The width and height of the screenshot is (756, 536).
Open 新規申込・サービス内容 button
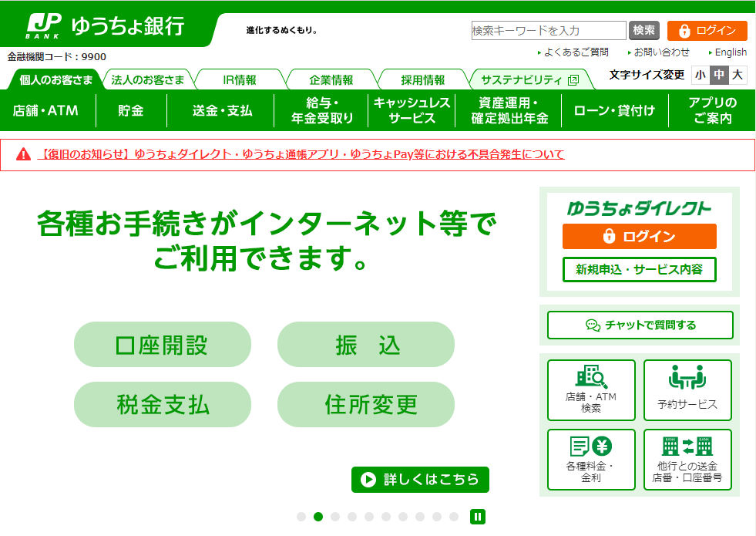point(640,269)
